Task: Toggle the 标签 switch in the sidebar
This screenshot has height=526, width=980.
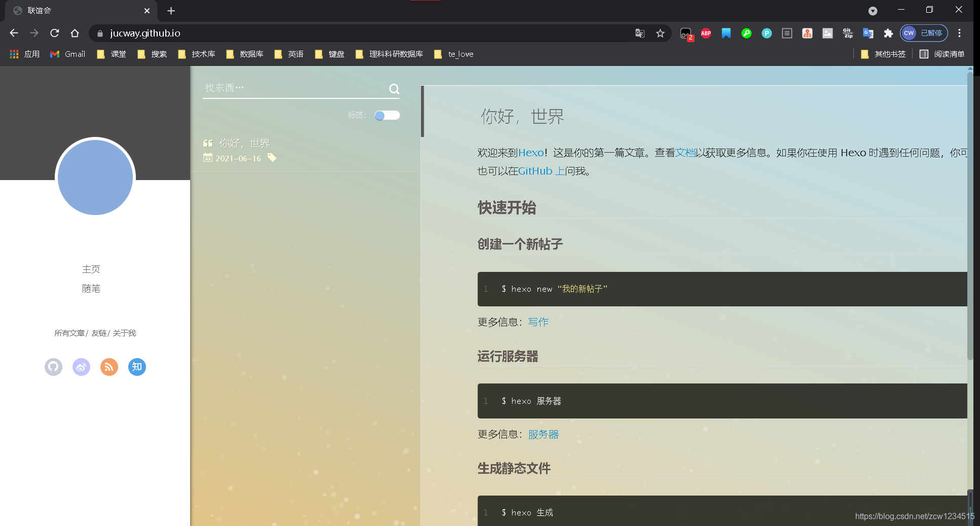Action: 387,115
